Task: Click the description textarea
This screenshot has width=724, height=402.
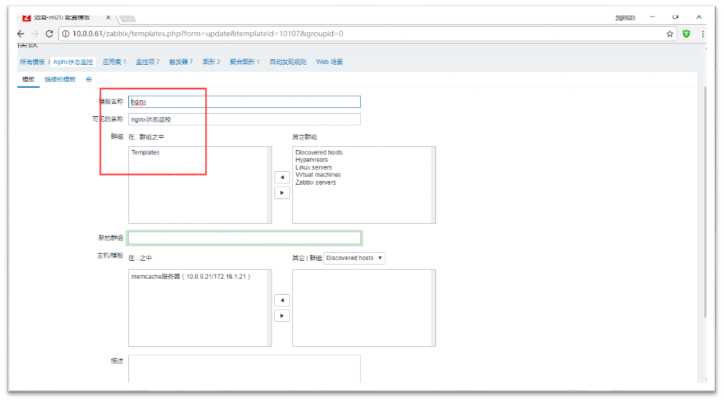Action: pyautogui.click(x=244, y=369)
